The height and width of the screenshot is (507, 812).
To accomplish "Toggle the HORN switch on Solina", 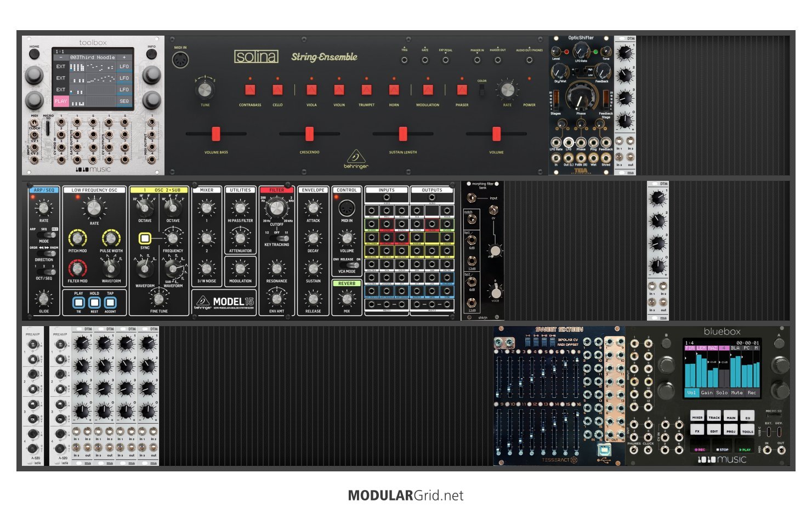I will coord(394,89).
